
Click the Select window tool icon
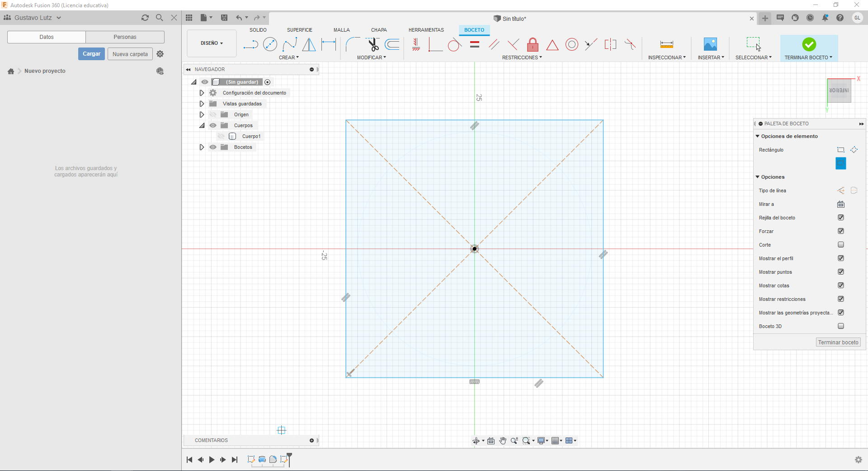pyautogui.click(x=754, y=44)
